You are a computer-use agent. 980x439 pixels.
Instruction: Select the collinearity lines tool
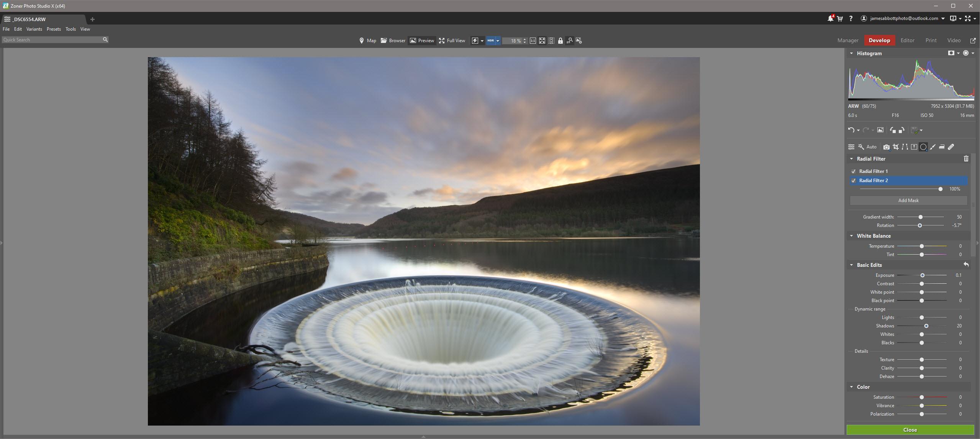click(905, 147)
